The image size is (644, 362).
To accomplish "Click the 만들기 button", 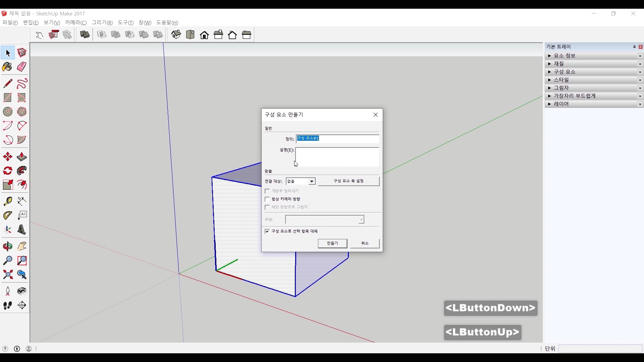I will tap(332, 243).
